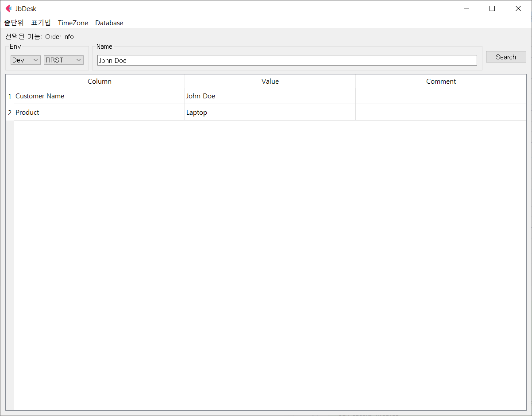This screenshot has height=416, width=532.
Task: Open the TimeZone menu
Action: click(x=73, y=23)
